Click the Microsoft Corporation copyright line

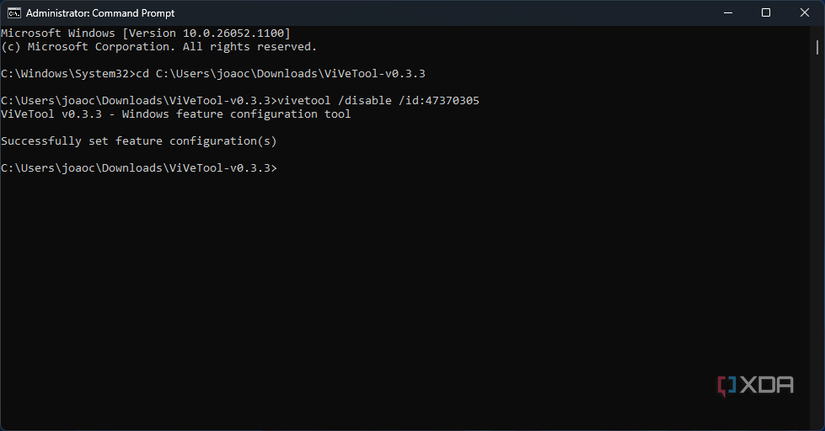tap(158, 47)
